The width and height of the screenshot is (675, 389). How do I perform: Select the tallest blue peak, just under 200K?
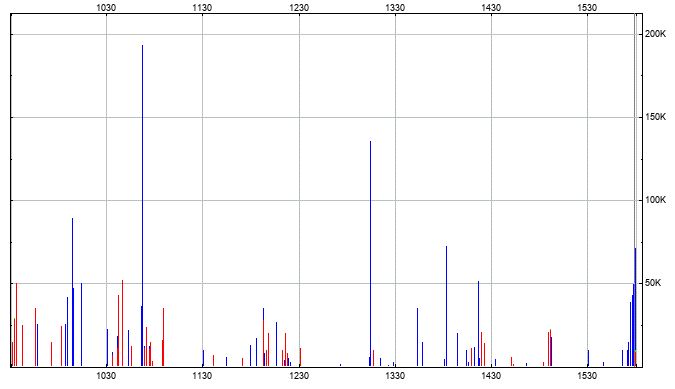[x=142, y=206]
